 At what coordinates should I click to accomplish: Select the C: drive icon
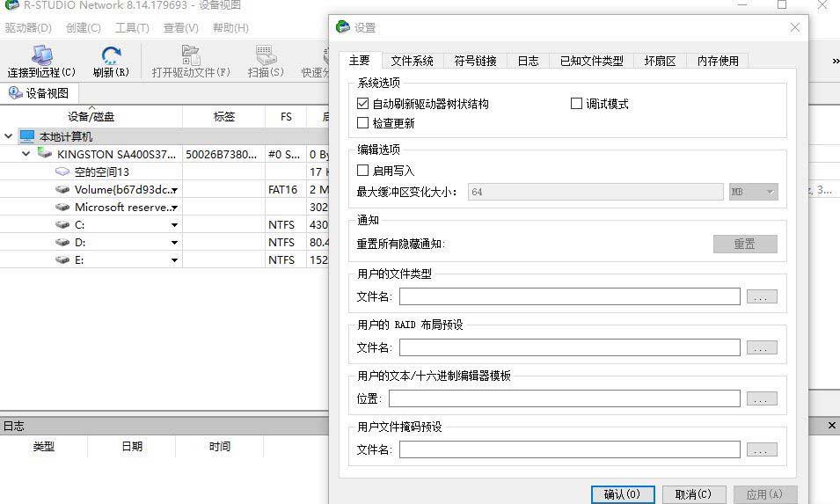point(62,224)
